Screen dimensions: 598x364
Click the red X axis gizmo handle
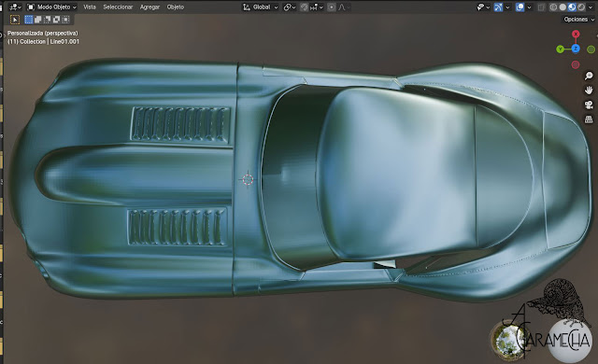click(576, 34)
